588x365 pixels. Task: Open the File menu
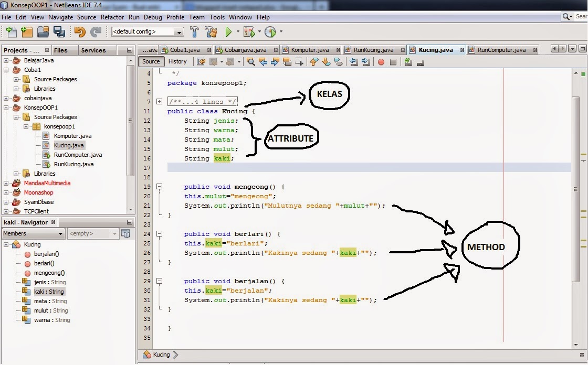pyautogui.click(x=6, y=17)
